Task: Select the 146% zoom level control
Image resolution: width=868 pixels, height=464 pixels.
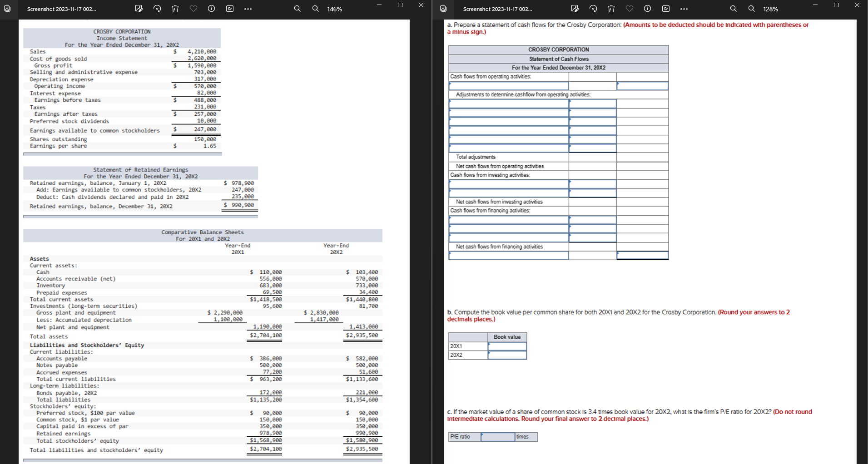Action: click(335, 9)
